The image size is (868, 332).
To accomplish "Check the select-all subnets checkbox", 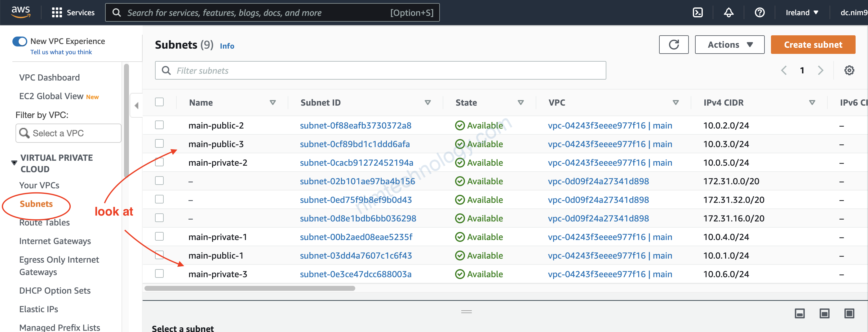I will [159, 102].
